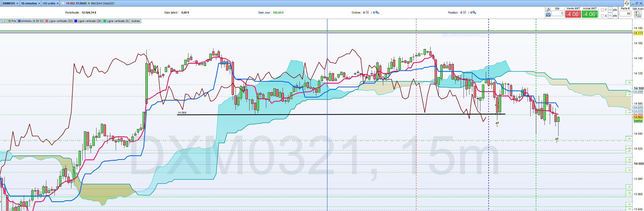Viewport: 644px width, 211px height.
Task: Click the Perte € input field
Action: click(x=625, y=14)
